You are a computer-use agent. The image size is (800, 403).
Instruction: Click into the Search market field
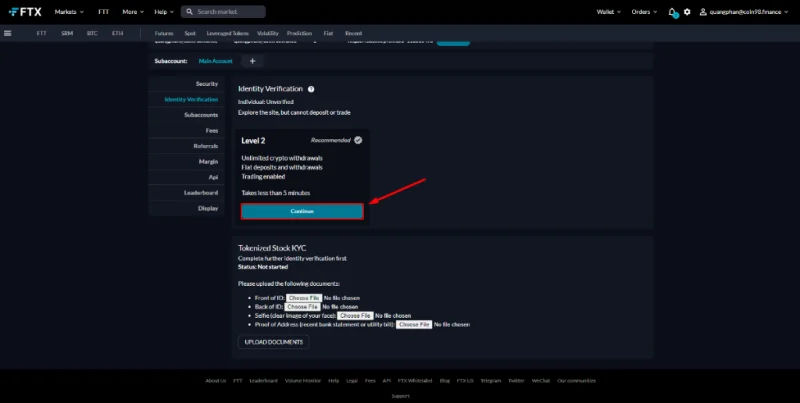pyautogui.click(x=223, y=12)
